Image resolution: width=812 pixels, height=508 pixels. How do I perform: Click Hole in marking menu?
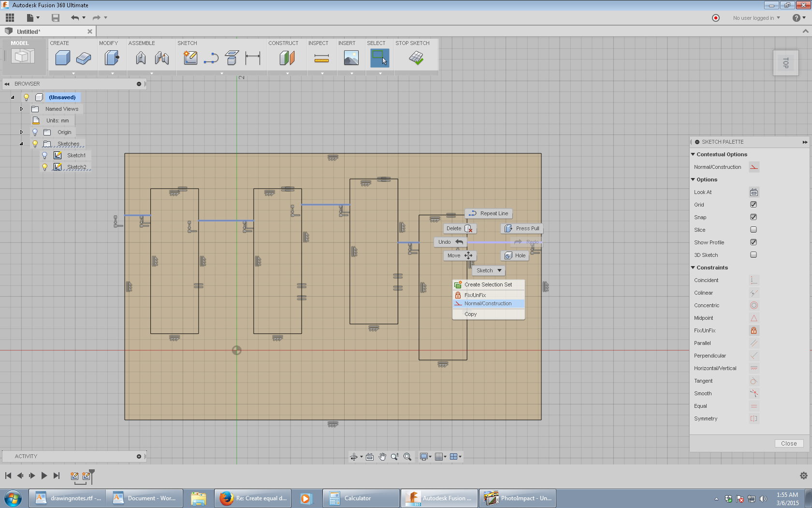click(515, 255)
